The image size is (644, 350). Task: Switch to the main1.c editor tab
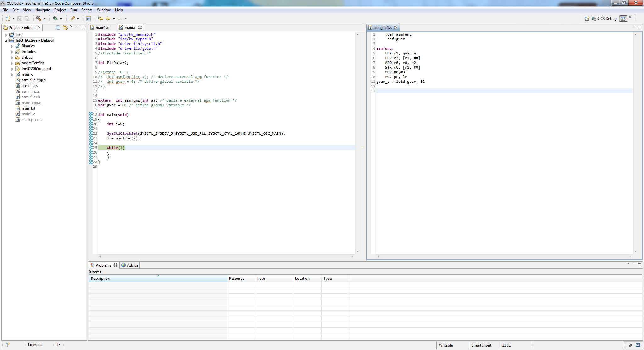pos(102,27)
